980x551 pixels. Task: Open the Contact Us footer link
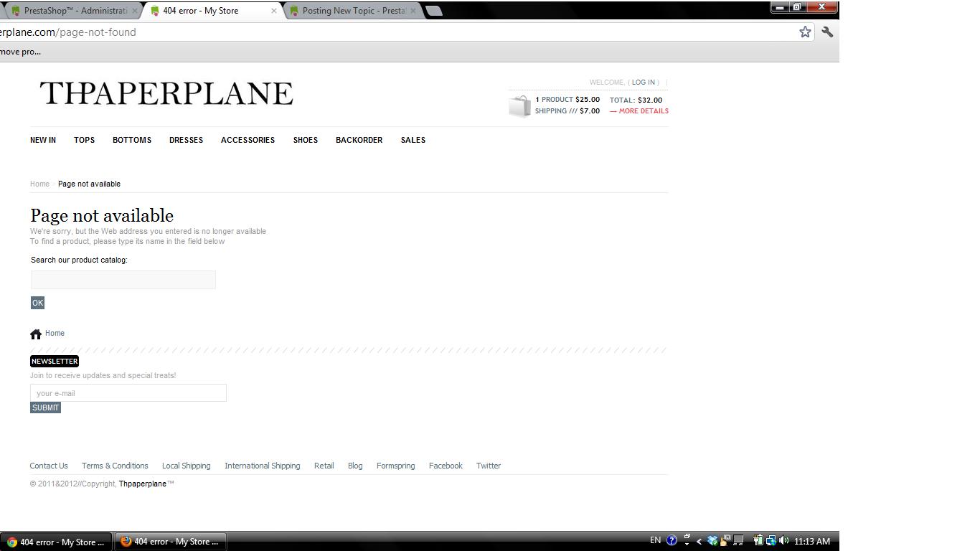coord(49,466)
